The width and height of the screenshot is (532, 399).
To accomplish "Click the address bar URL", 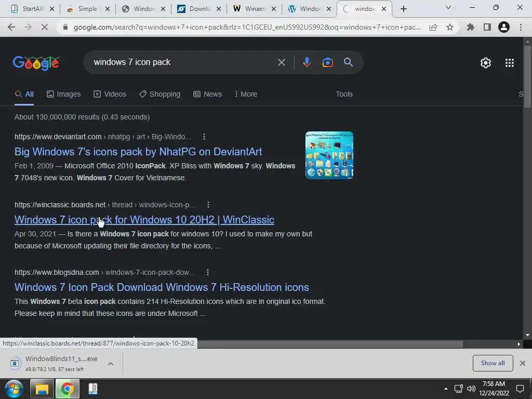I will point(247,27).
